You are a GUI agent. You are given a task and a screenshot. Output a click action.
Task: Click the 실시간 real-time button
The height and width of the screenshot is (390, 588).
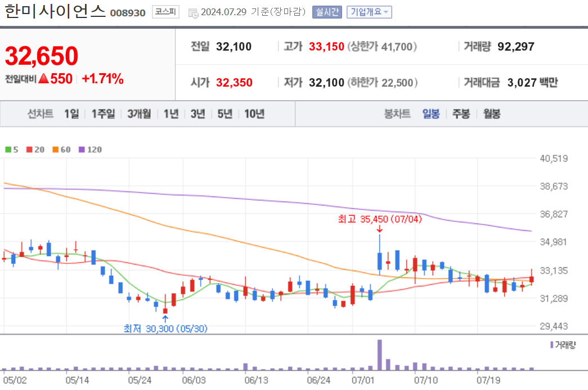click(327, 12)
